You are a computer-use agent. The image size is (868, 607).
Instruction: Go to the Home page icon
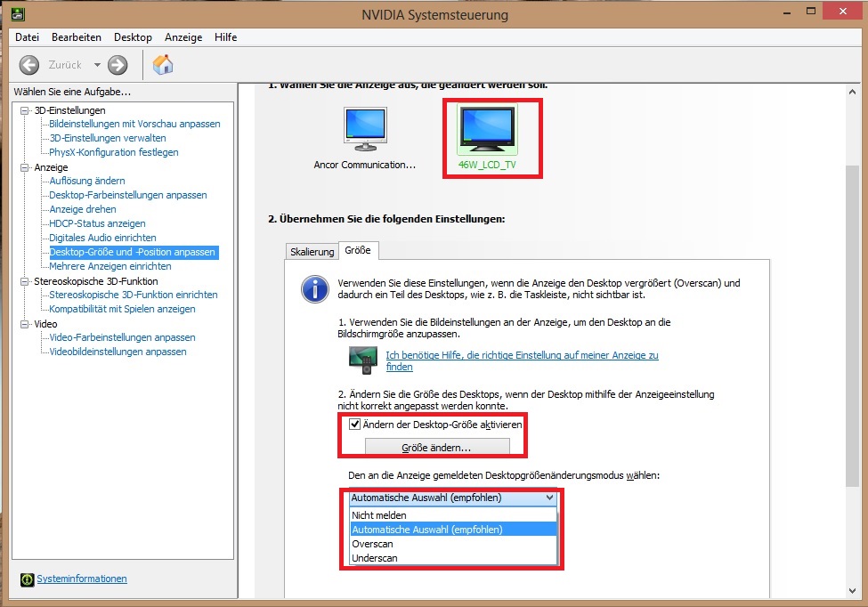coord(163,65)
